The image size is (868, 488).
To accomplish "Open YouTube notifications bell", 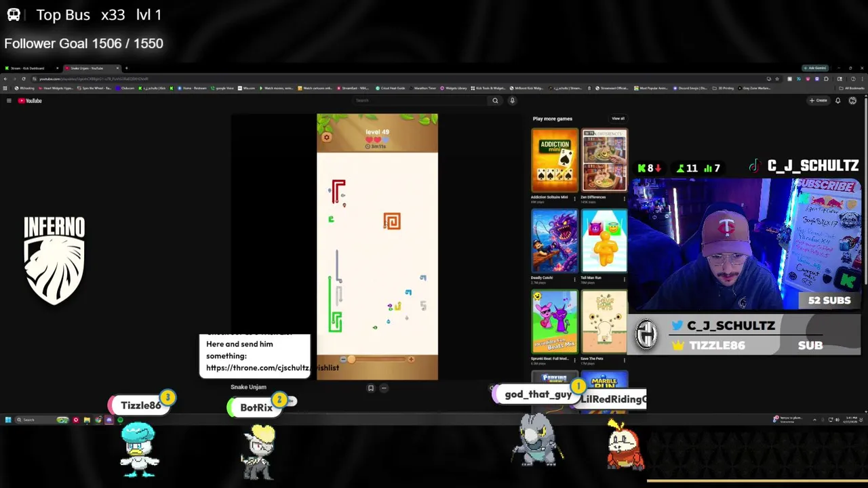I will 838,100.
